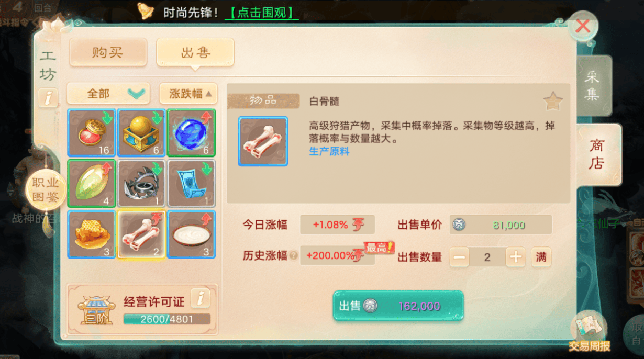Select the red pouch item with 16
This screenshot has height=359, width=644.
[x=92, y=133]
